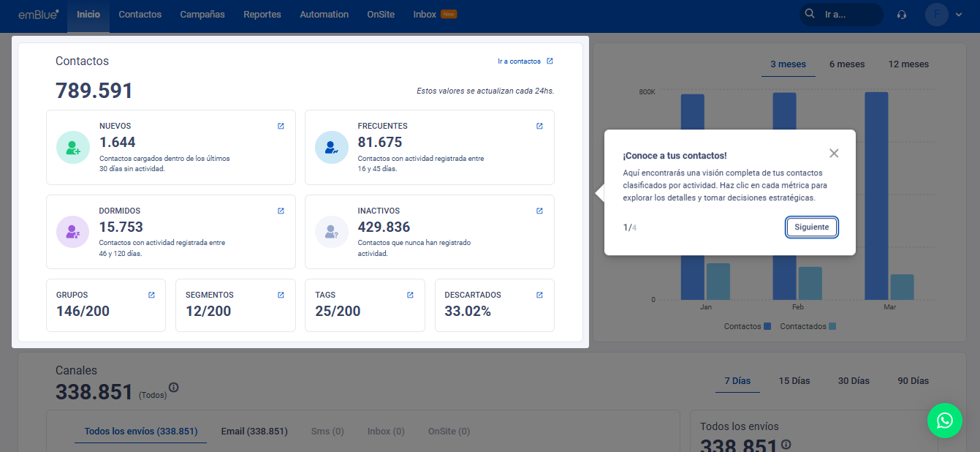Open the Automation menu
The image size is (980, 452).
pyautogui.click(x=324, y=15)
